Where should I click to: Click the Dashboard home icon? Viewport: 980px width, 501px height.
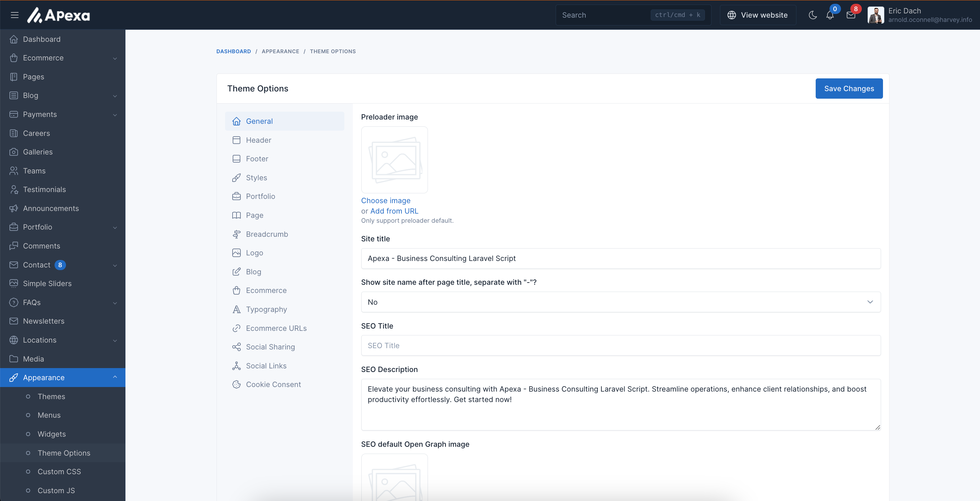click(14, 39)
